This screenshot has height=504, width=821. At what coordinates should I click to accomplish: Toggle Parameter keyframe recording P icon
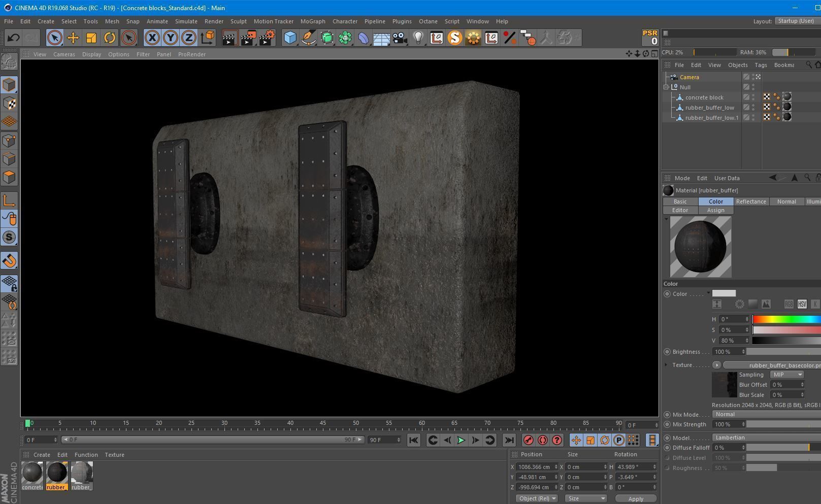tap(619, 440)
